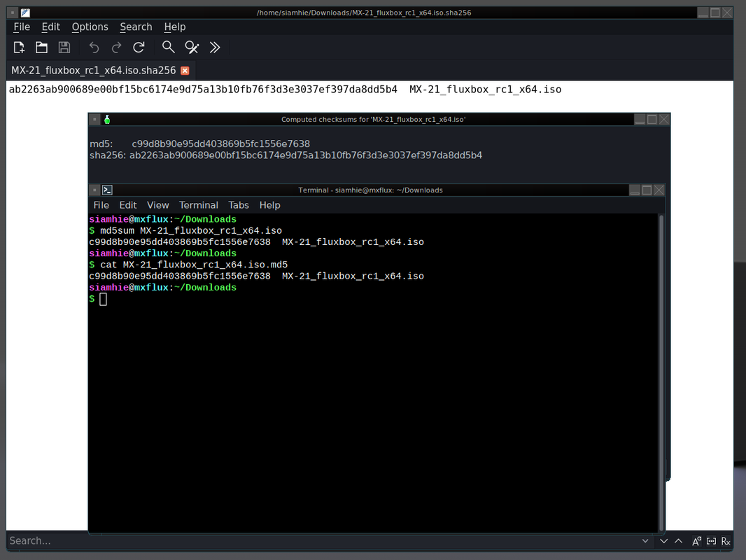Click the Undo arrow icon

pyautogui.click(x=94, y=48)
